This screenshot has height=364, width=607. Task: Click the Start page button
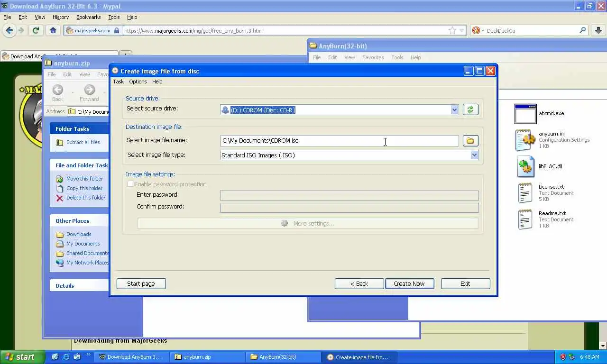(141, 283)
